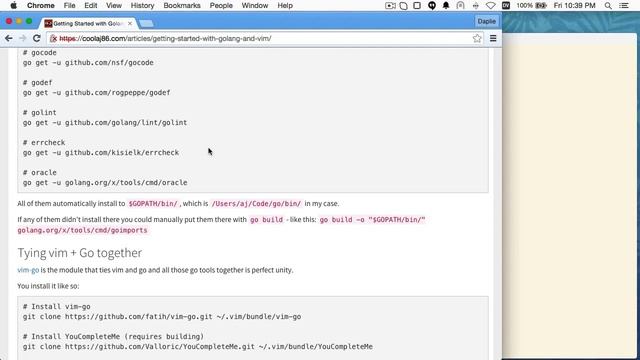Select the Getting Started with Golang tab
Image resolution: width=640 pixels, height=360 pixels.
point(88,24)
